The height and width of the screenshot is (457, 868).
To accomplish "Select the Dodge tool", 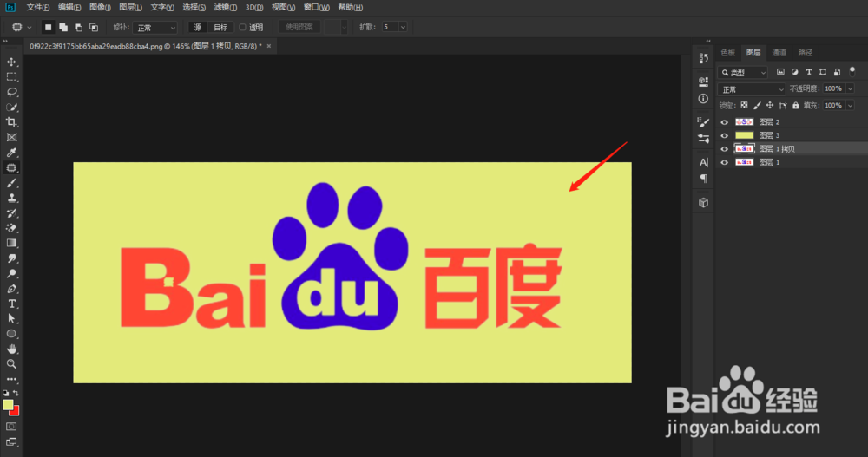I will (x=11, y=273).
